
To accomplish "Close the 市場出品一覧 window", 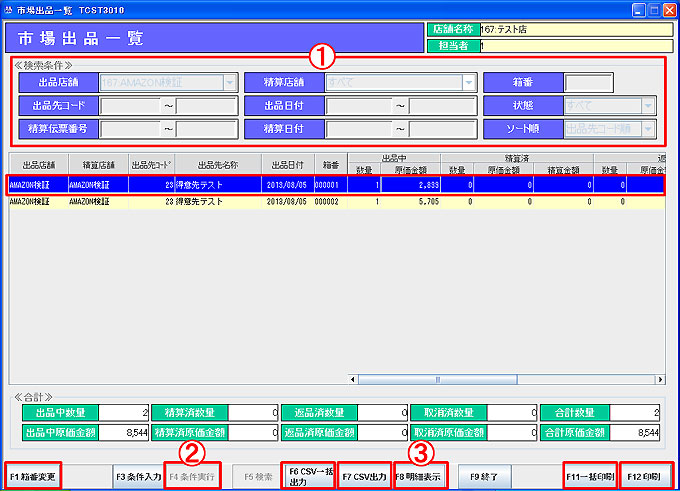I will [x=667, y=9].
